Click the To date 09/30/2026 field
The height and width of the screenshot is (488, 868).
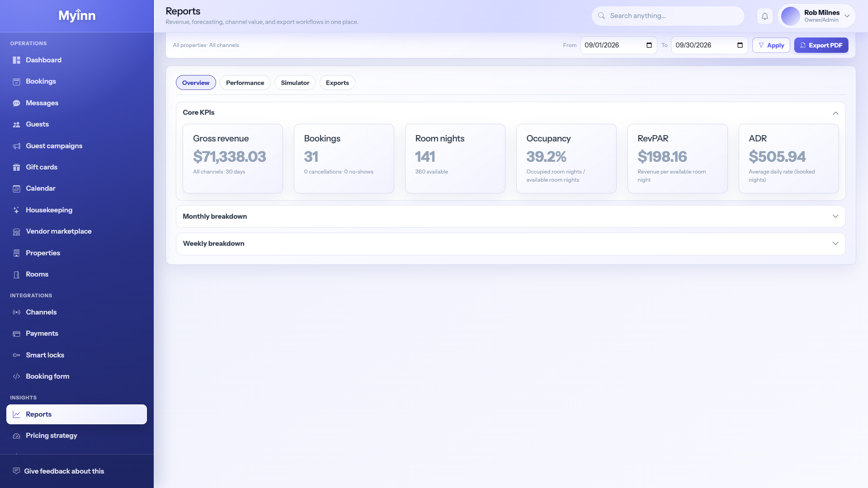coord(709,45)
